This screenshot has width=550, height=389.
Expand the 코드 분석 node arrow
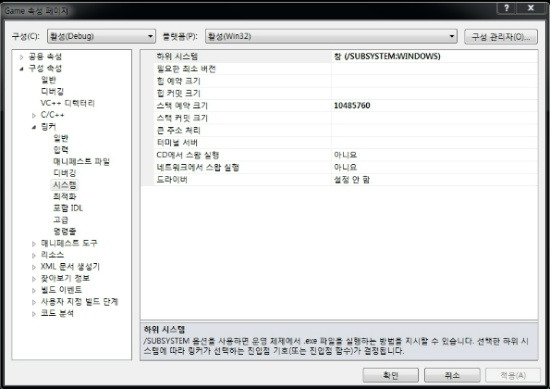click(x=34, y=314)
